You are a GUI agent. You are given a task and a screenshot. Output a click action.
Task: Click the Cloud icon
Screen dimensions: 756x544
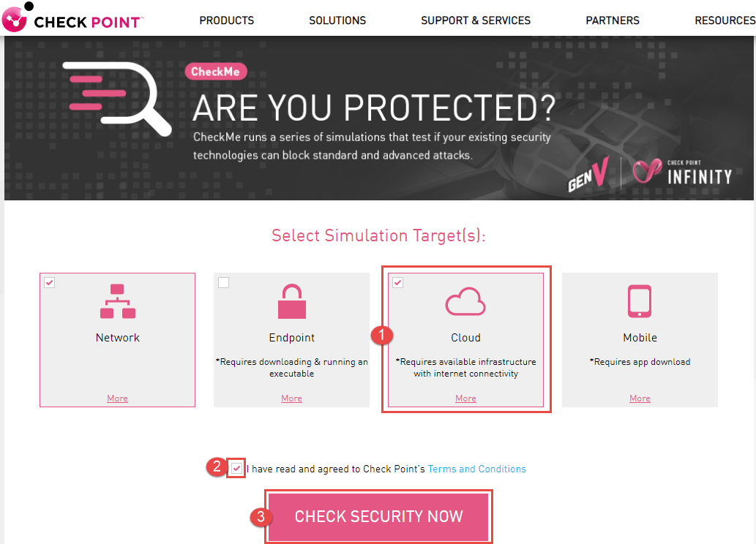click(465, 302)
